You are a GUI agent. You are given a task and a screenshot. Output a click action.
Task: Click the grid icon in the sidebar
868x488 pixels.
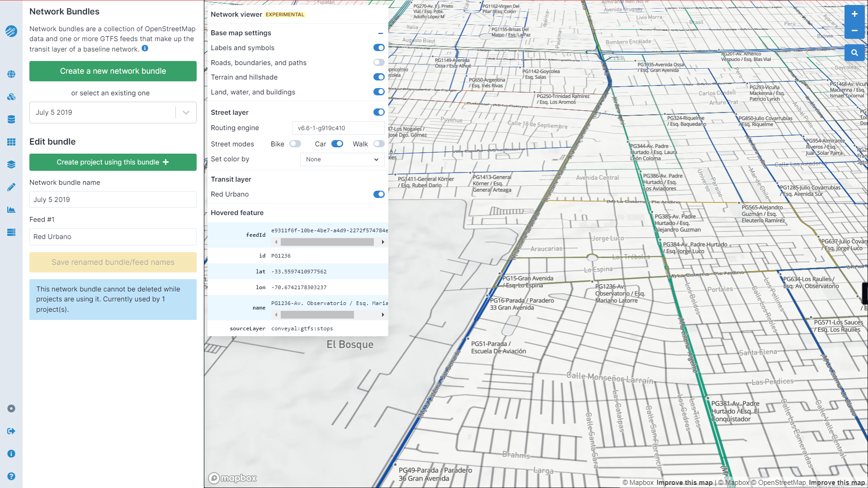11,142
